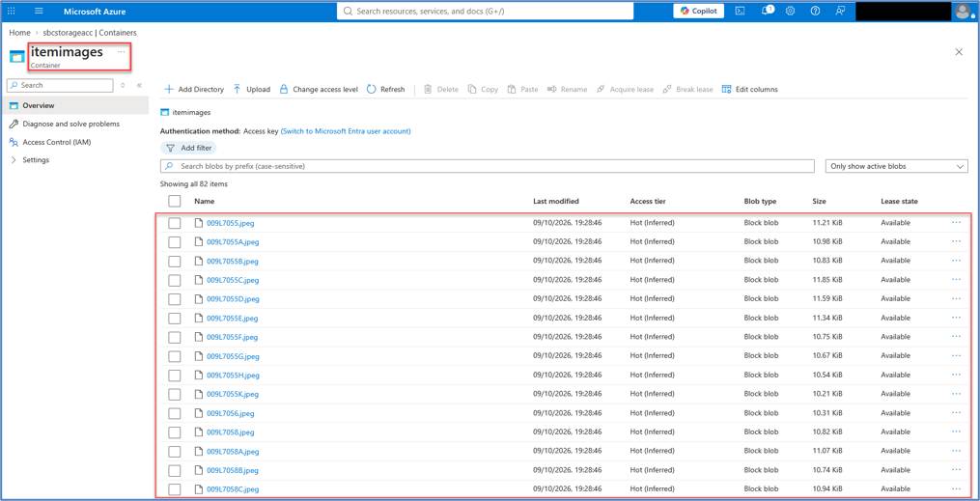Check the select-all checkbox in header
The height and width of the screenshot is (501, 980).
pos(175,201)
